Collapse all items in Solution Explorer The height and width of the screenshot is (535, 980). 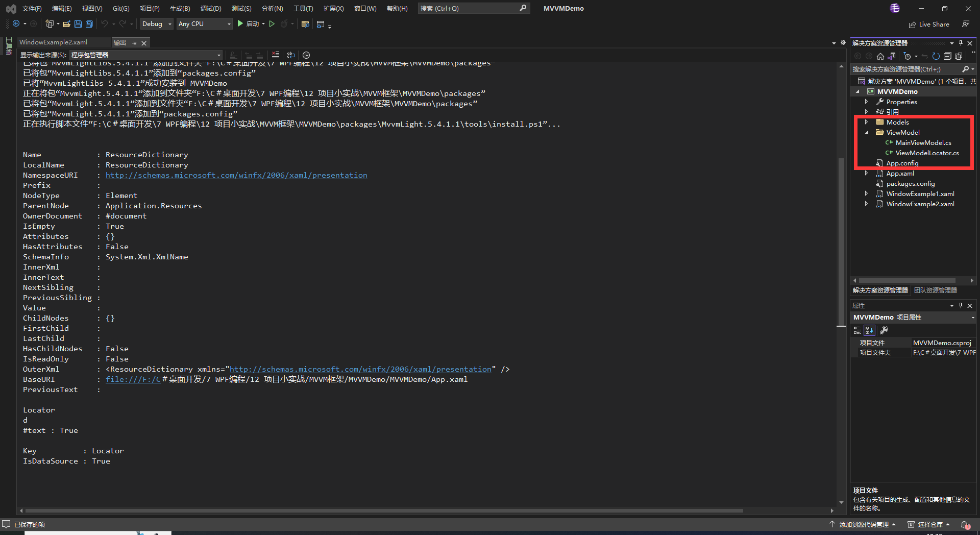pyautogui.click(x=947, y=56)
